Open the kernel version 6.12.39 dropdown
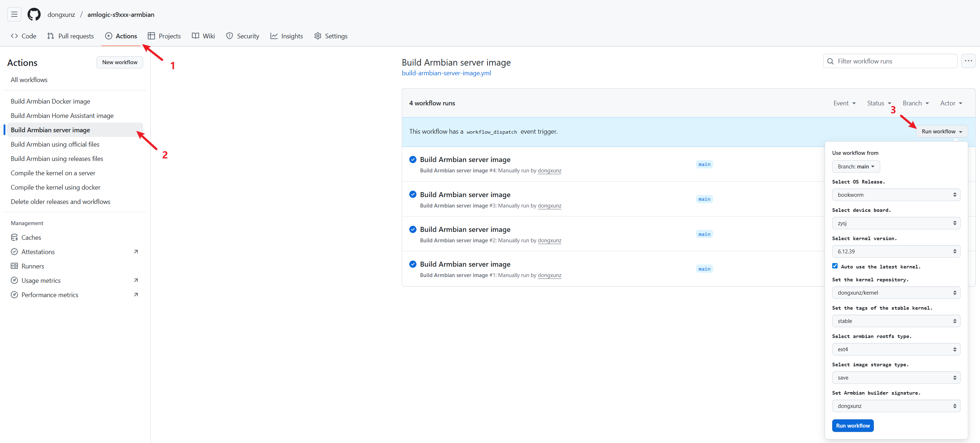Viewport: 980px width, 443px height. (x=896, y=251)
